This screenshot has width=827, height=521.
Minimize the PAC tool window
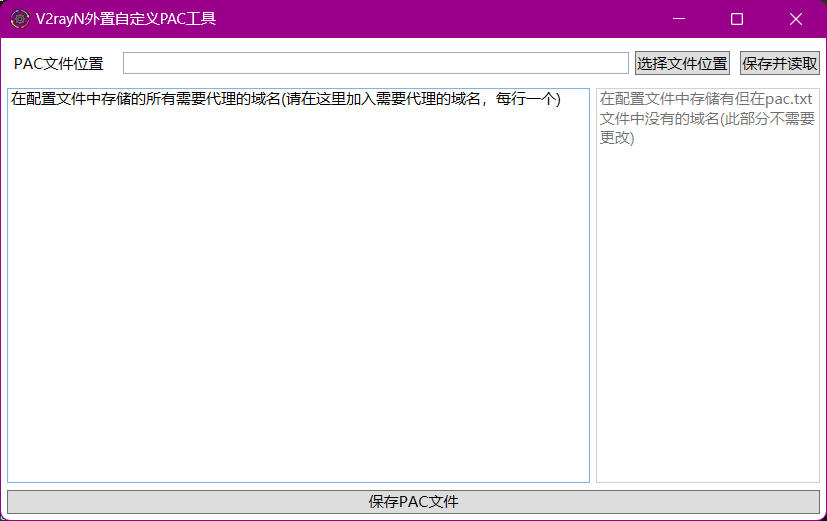pos(679,19)
